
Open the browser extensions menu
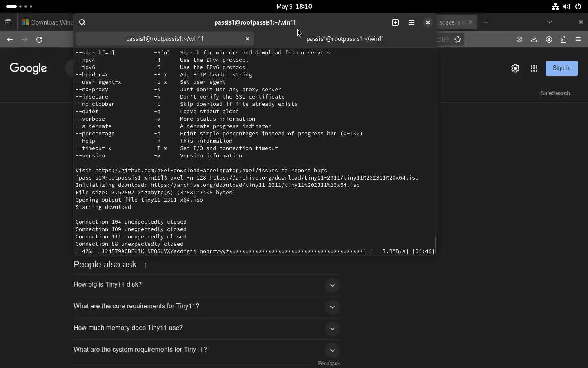coord(563,40)
